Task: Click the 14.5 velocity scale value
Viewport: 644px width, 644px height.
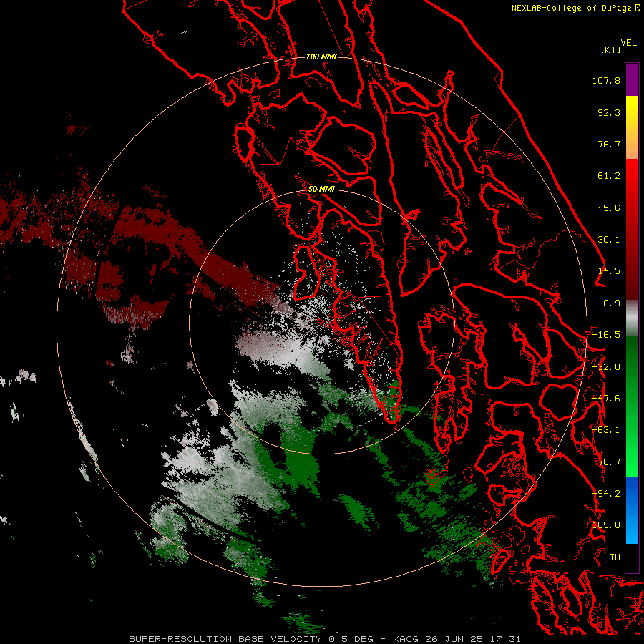Action: pos(609,271)
